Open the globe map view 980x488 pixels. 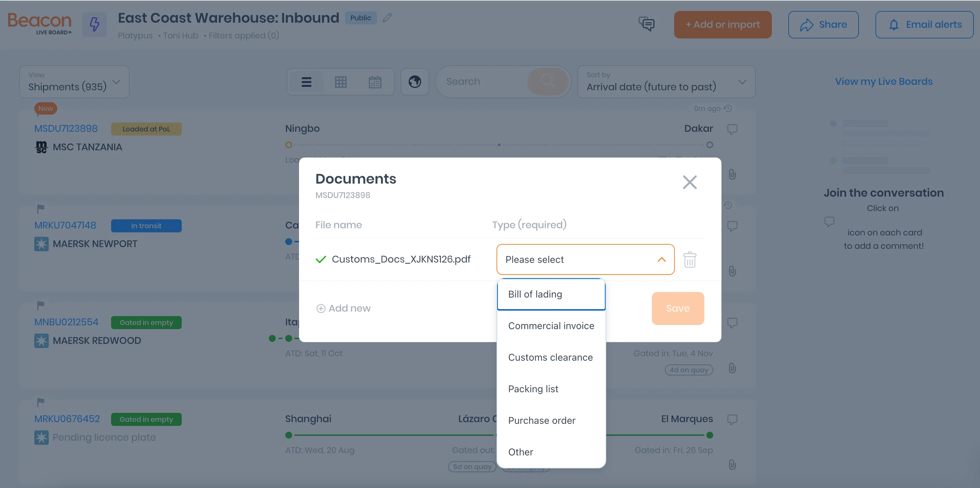pyautogui.click(x=415, y=81)
